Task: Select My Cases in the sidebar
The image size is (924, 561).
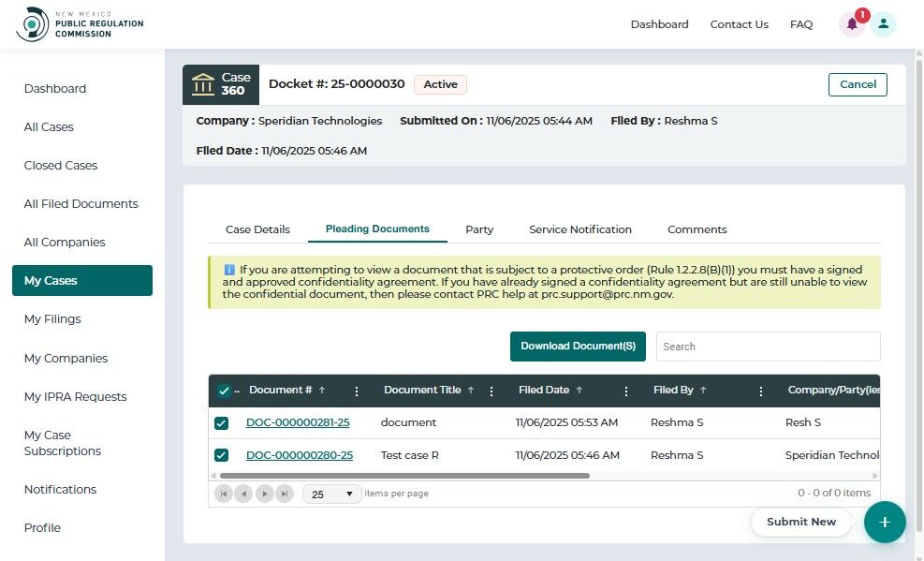Action: coord(81,281)
